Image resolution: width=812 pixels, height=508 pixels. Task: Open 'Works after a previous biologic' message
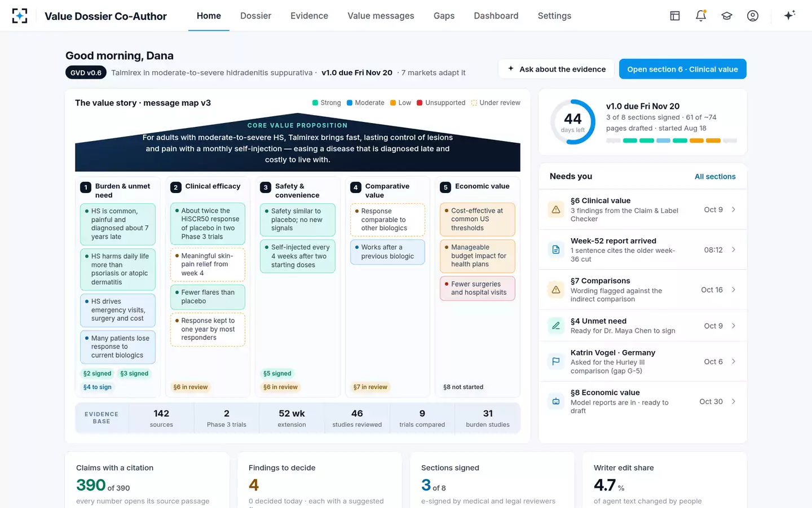tap(388, 252)
